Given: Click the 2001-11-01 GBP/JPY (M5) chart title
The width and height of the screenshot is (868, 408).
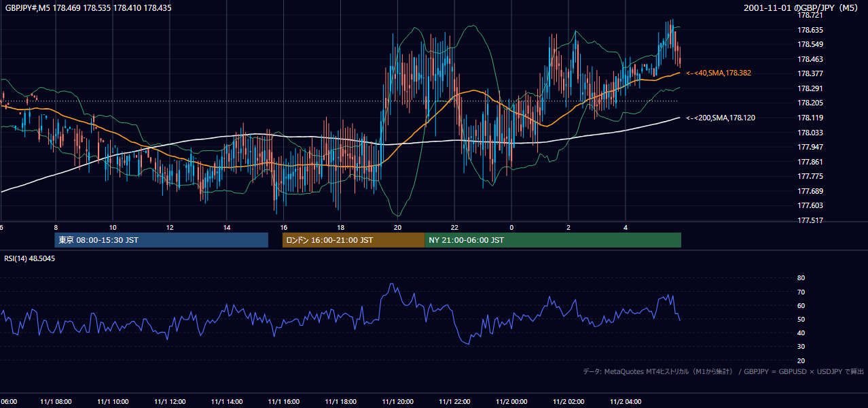Looking at the screenshot, I should pos(802,8).
